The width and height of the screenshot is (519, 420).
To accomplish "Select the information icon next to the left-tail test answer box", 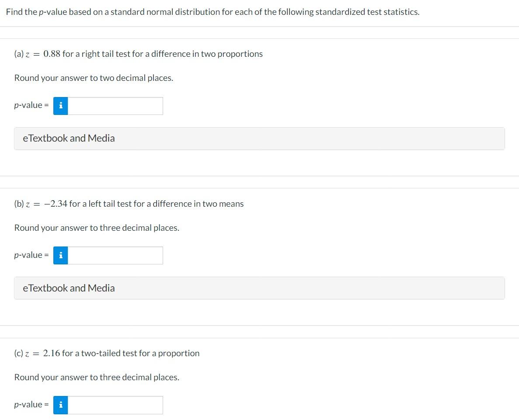I will 61,256.
